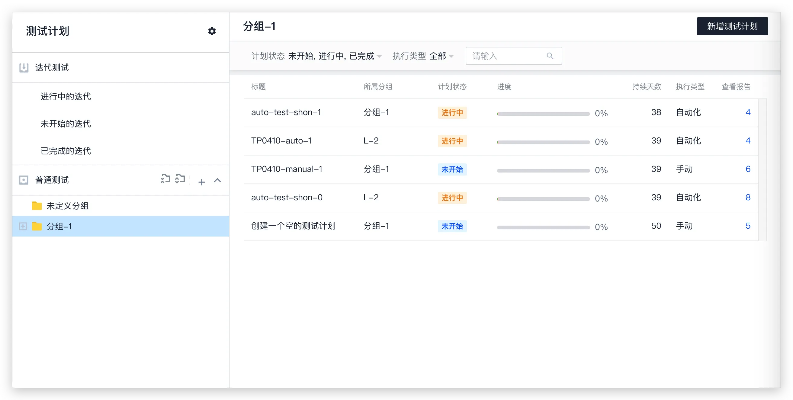Viewport: 793px width, 400px height.
Task: Click the progress bar of TP0410-auto-1
Action: click(543, 142)
